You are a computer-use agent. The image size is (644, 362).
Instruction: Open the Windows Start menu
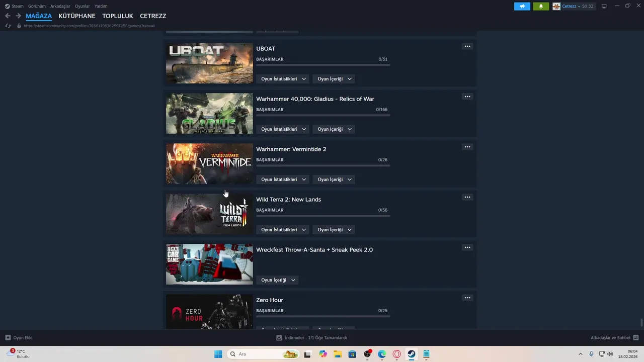tap(218, 354)
